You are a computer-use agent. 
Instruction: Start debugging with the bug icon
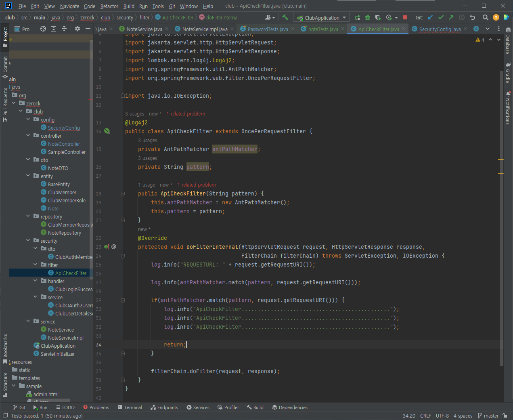pos(368,17)
